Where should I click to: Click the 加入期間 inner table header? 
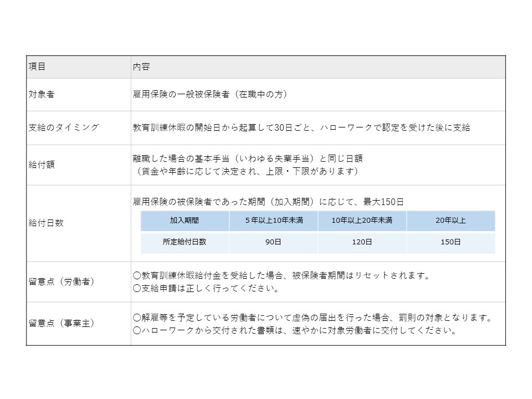pos(185,221)
